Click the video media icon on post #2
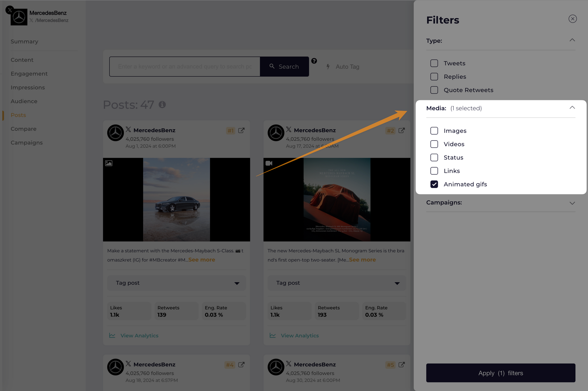The height and width of the screenshot is (391, 588). point(269,163)
